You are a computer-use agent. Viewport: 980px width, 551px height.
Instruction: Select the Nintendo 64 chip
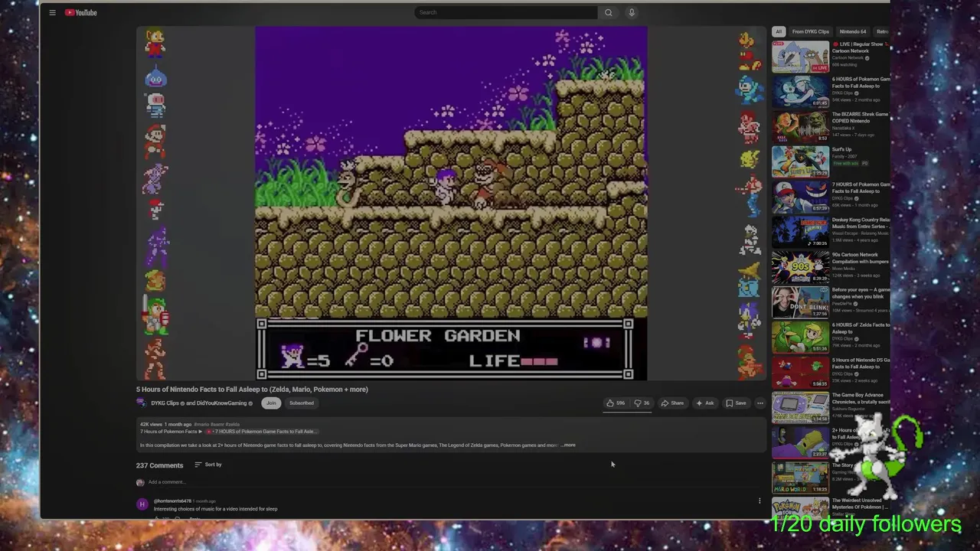[853, 31]
